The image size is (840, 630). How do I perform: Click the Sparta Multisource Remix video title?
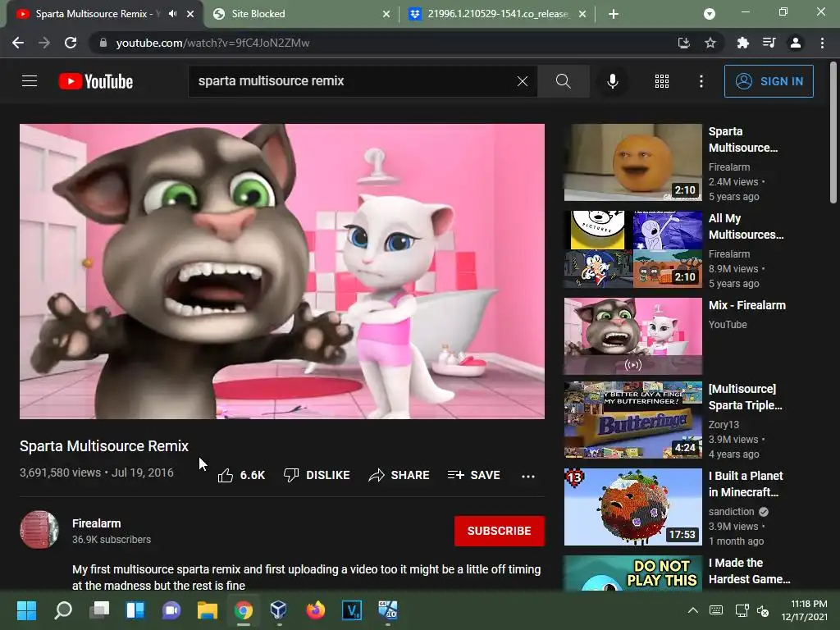[x=104, y=446]
